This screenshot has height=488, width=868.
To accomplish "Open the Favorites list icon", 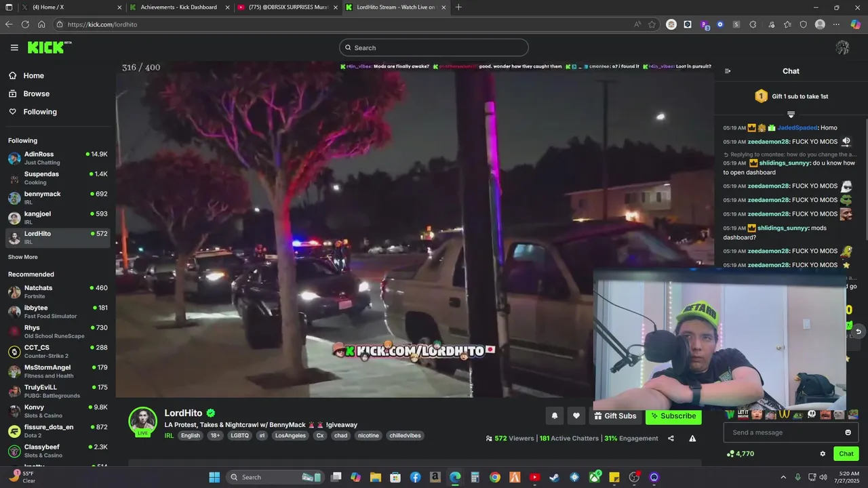I will (x=787, y=24).
